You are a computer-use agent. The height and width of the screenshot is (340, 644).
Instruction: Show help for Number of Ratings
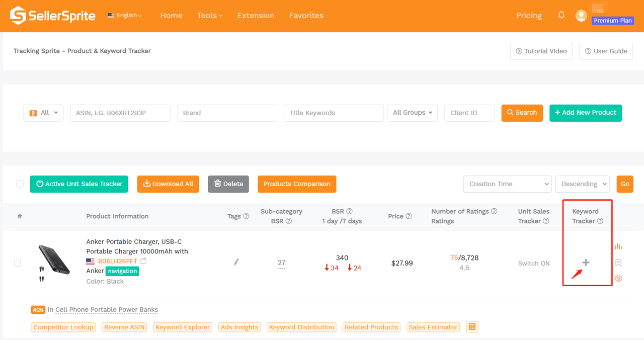(x=494, y=211)
